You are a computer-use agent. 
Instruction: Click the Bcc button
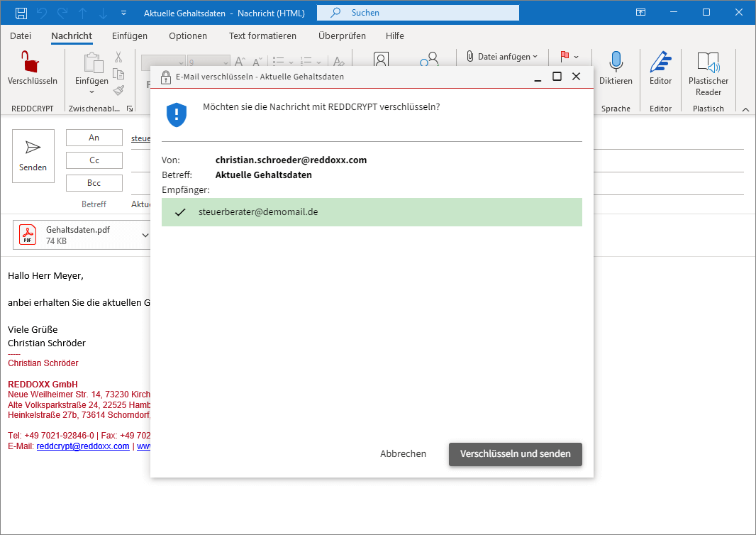(94, 183)
